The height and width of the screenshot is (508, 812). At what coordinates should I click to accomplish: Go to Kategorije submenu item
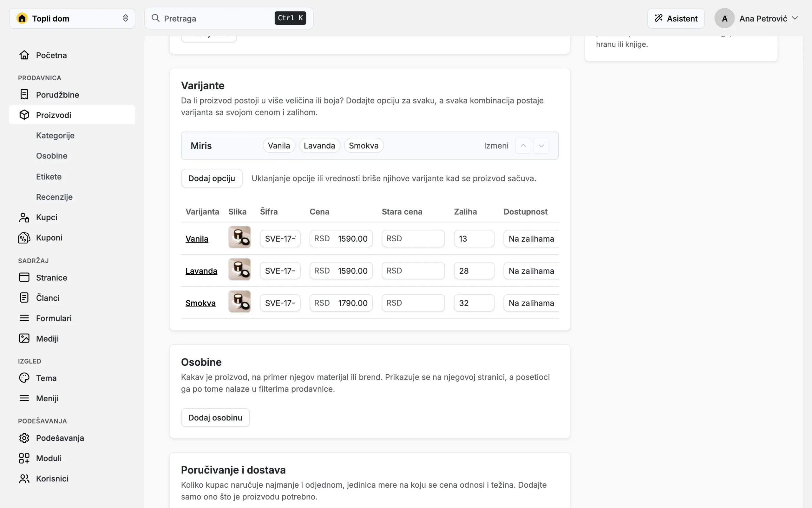(x=56, y=135)
